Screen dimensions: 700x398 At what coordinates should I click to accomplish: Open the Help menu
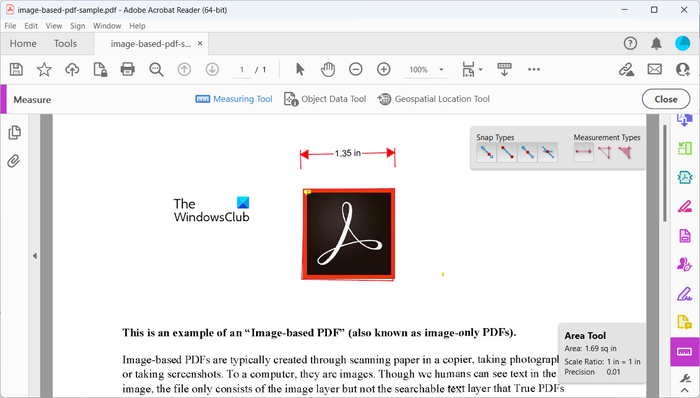pyautogui.click(x=137, y=26)
